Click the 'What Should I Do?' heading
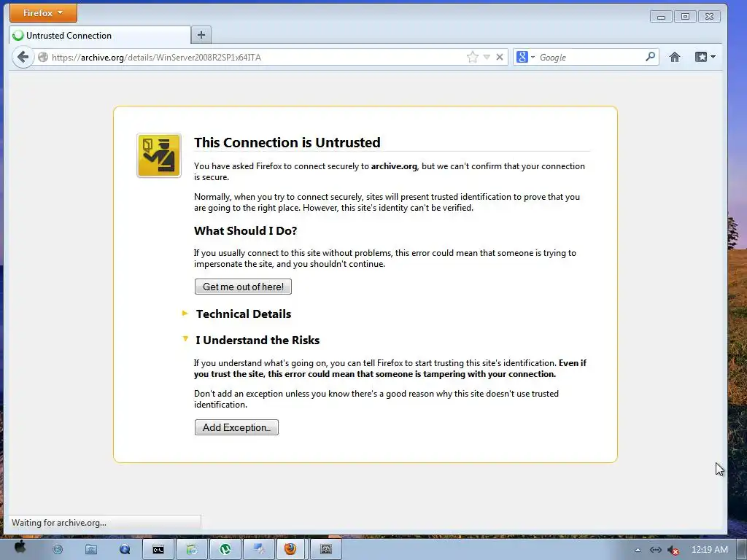The width and height of the screenshot is (747, 560). click(245, 231)
